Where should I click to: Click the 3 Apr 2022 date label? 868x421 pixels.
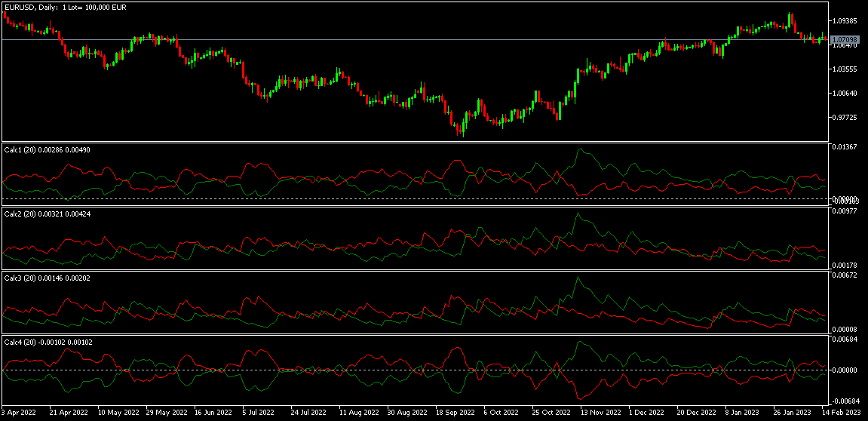click(19, 413)
